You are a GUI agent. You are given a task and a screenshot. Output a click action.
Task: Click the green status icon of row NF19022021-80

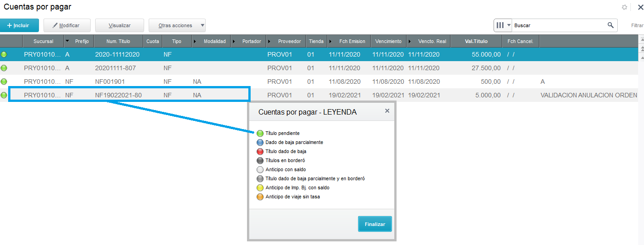[4, 95]
